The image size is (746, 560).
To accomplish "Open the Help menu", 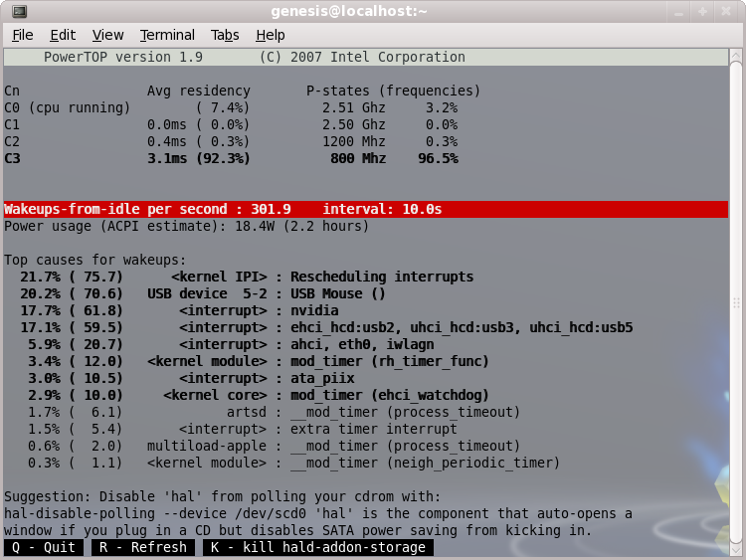I will [x=271, y=35].
